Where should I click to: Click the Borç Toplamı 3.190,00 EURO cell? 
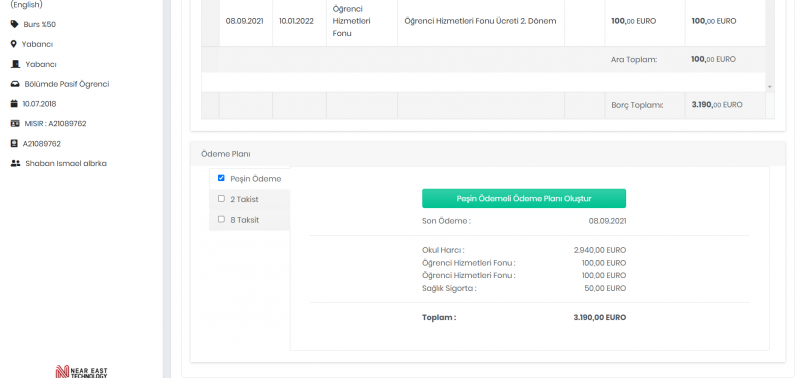[725, 105]
